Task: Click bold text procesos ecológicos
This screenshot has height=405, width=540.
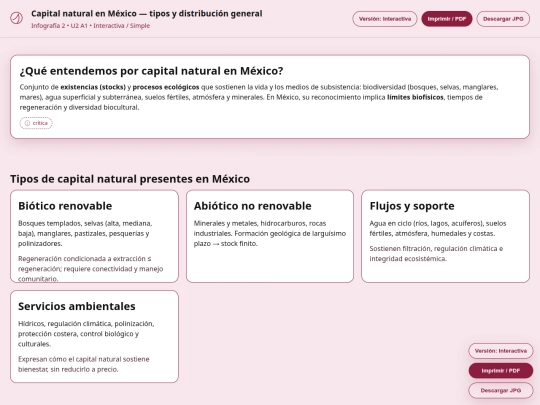Action: coord(166,87)
